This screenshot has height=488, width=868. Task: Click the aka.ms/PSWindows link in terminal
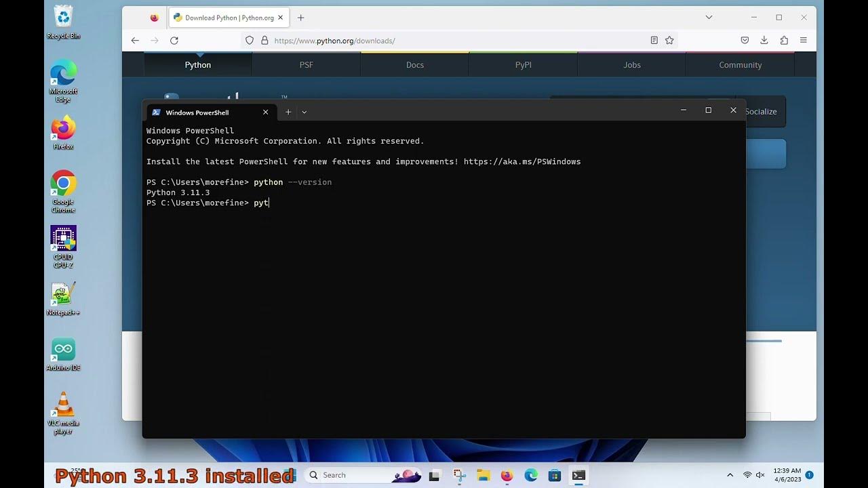pyautogui.click(x=522, y=162)
